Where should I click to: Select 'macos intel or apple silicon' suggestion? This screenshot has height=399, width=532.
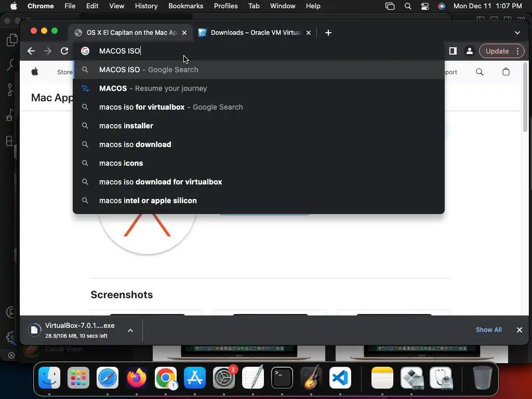point(259,201)
